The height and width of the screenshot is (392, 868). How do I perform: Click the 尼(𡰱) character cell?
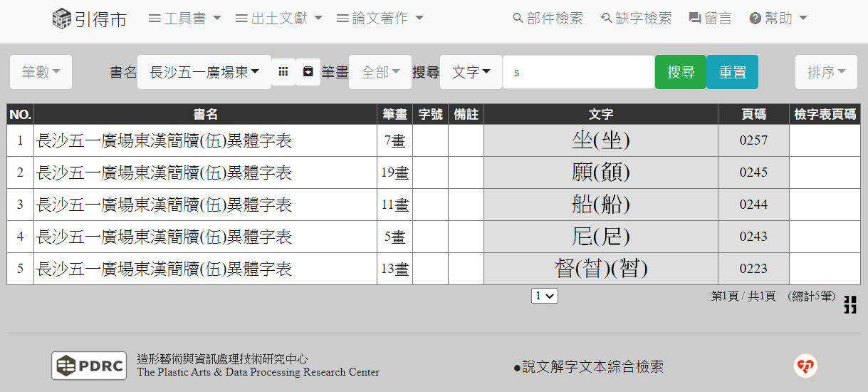coord(601,237)
